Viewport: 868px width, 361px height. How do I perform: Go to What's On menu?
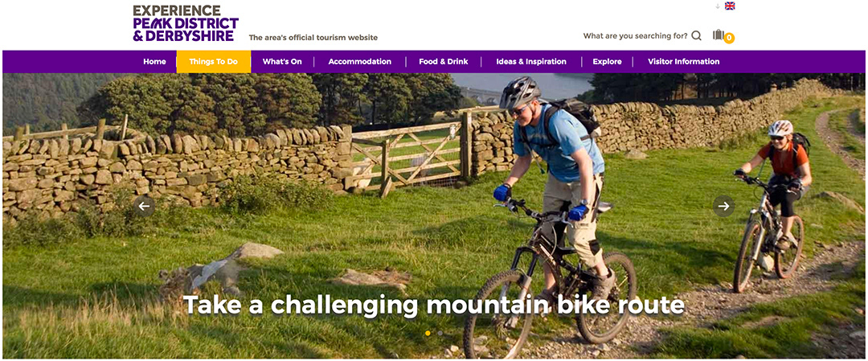pyautogui.click(x=282, y=61)
